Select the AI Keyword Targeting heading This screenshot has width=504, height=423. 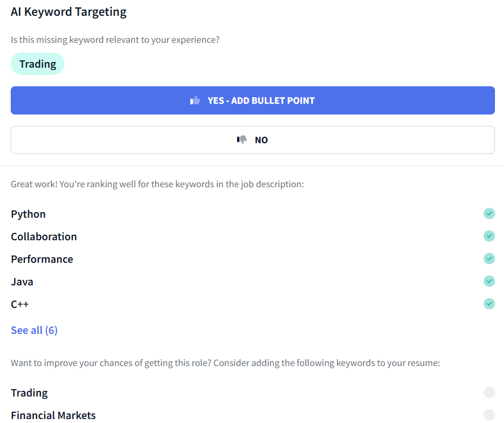68,11
